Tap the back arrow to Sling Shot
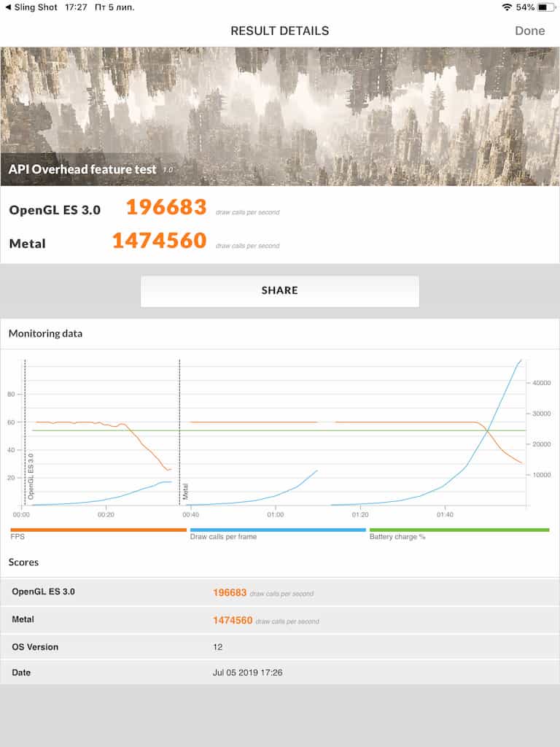Viewport: 560px width, 747px height. tap(7, 7)
